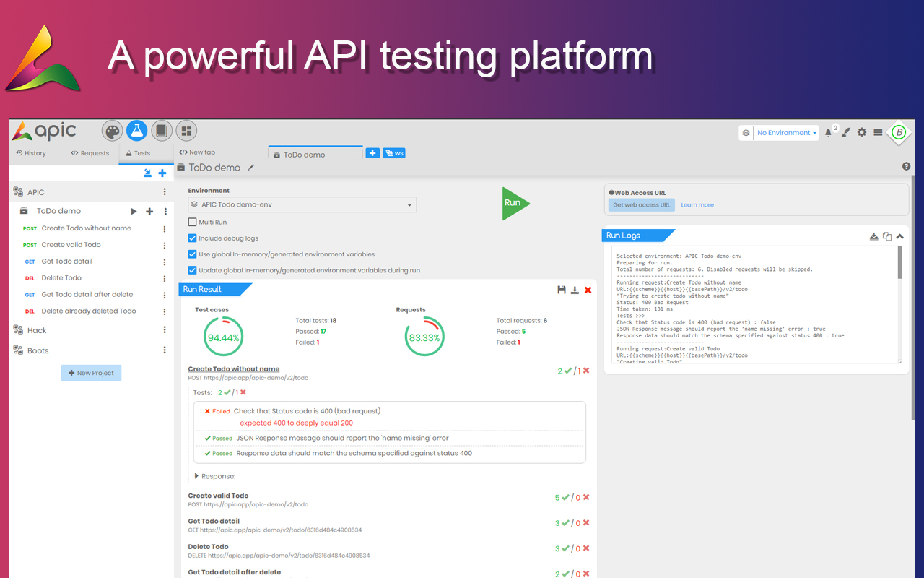Viewport: 924px width, 578px height.
Task: Click the requests 83.33% progress ring
Action: (x=424, y=337)
